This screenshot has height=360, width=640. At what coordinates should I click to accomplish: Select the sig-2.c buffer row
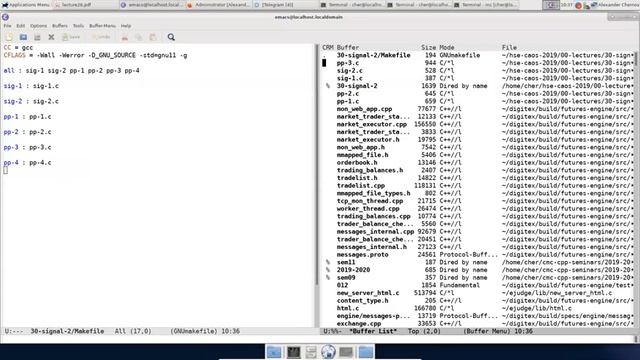coord(478,71)
